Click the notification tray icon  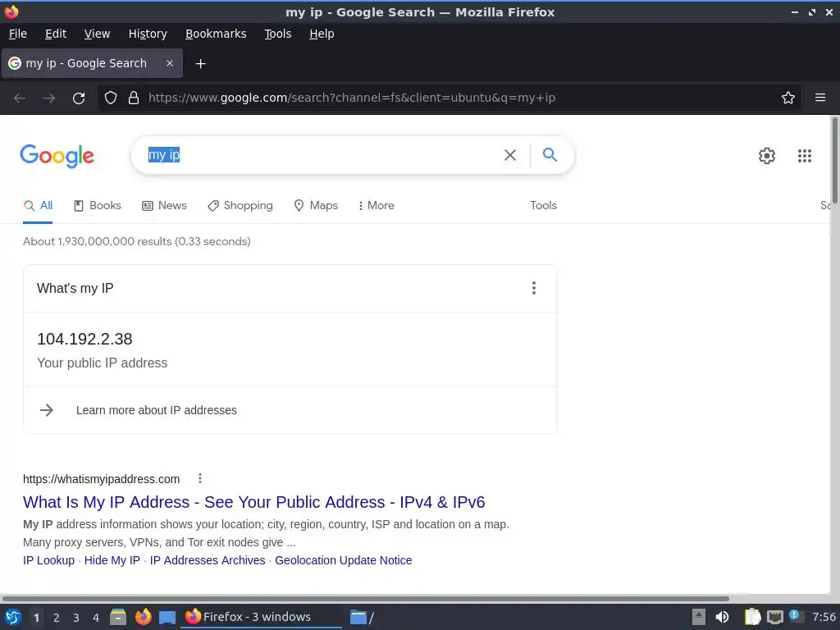(796, 617)
